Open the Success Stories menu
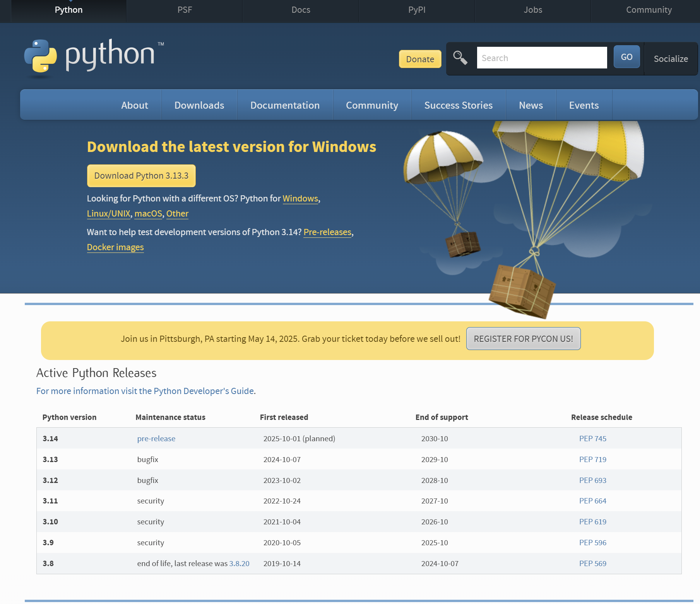 tap(458, 105)
